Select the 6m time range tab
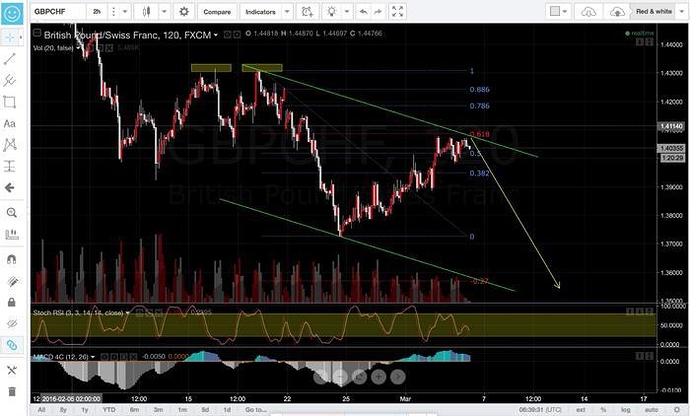This screenshot has width=690, height=416. pyautogui.click(x=134, y=410)
